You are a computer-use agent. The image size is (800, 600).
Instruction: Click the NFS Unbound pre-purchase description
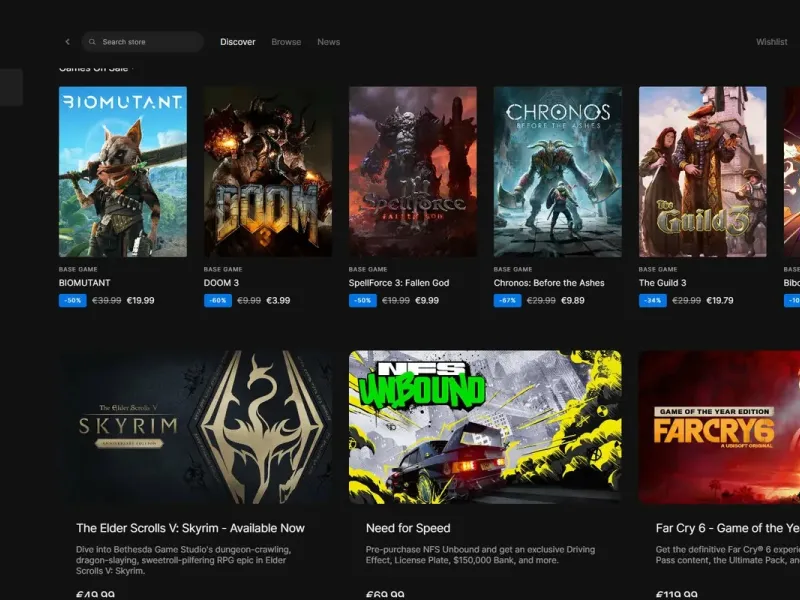click(x=480, y=555)
